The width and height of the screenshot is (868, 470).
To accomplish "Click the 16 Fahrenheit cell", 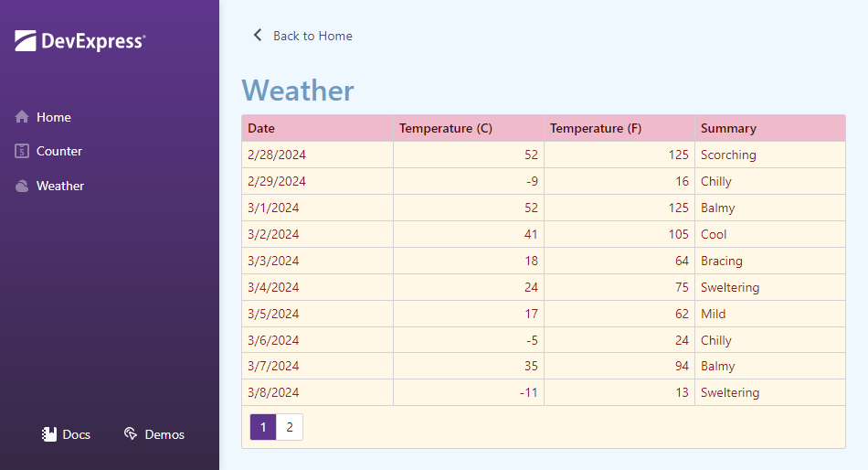I will (x=619, y=181).
